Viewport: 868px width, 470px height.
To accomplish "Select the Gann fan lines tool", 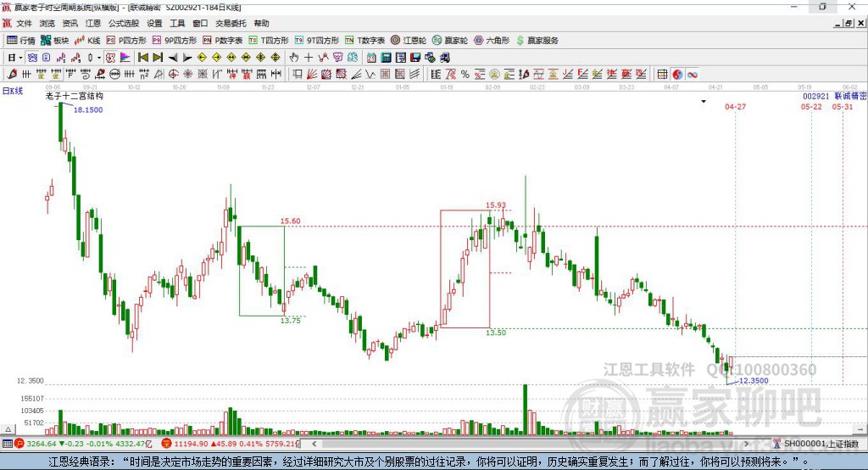I will pyautogui.click(x=312, y=74).
